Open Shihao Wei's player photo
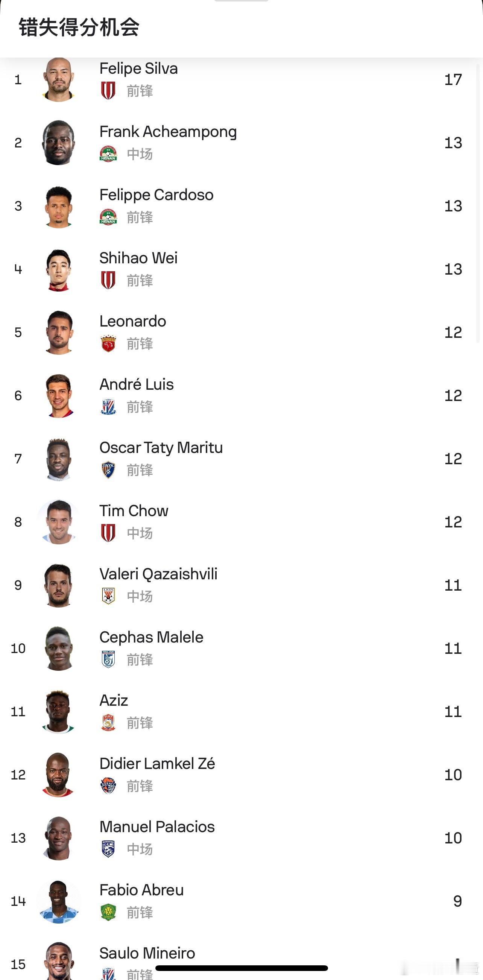483x980 pixels. point(58,270)
